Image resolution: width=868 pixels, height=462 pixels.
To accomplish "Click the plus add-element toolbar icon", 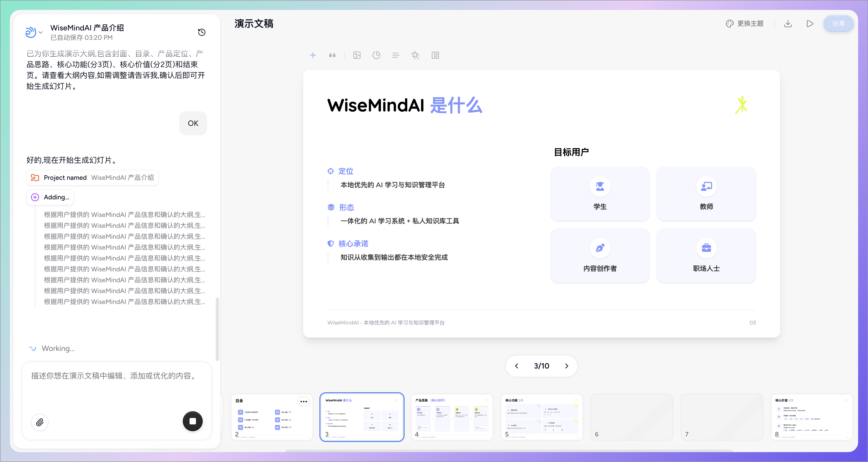I will pyautogui.click(x=313, y=55).
